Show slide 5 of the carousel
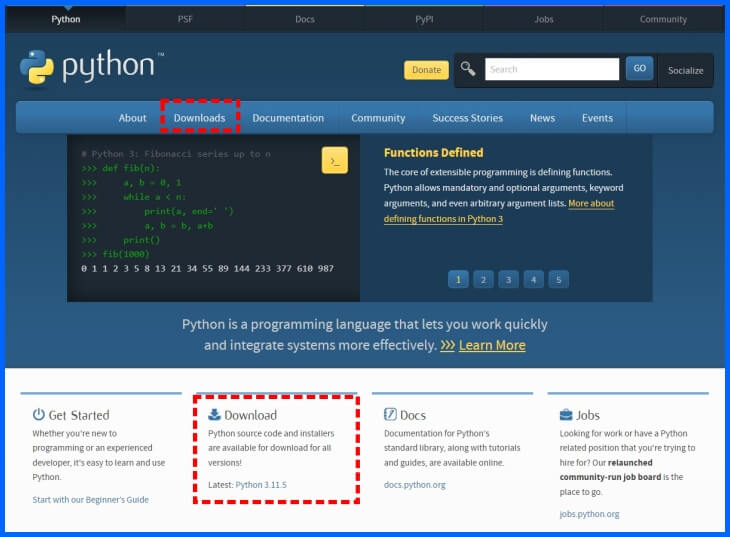 (x=559, y=279)
